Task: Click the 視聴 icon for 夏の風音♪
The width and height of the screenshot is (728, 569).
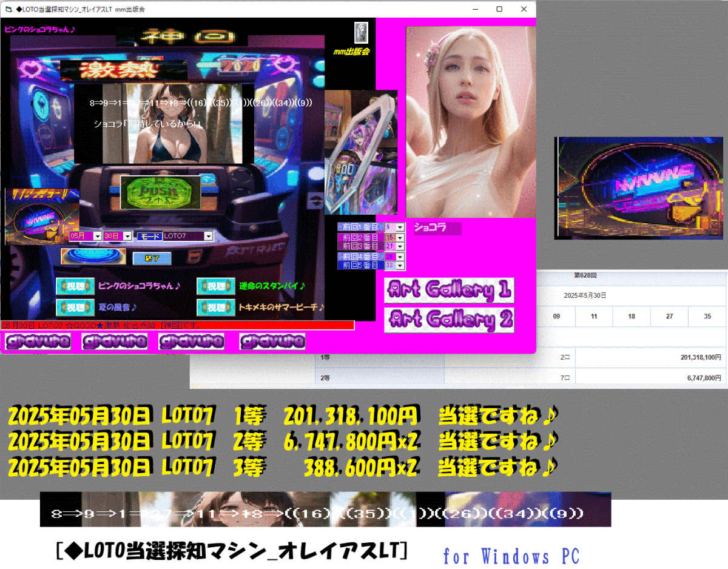Action: (x=75, y=307)
